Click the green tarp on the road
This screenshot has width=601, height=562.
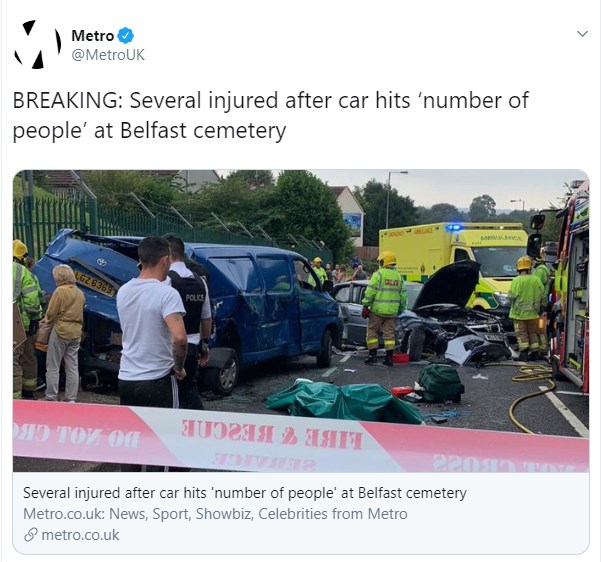(344, 401)
